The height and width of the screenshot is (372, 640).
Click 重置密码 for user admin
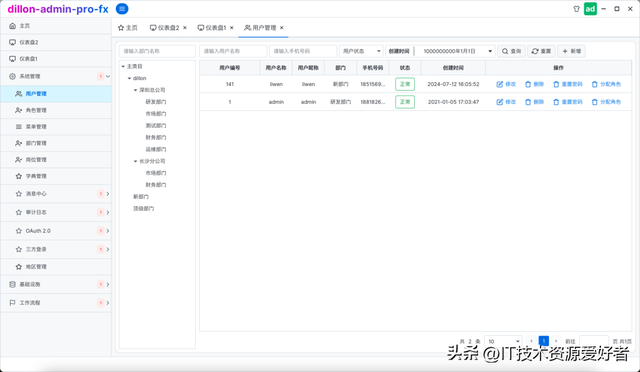[568, 102]
